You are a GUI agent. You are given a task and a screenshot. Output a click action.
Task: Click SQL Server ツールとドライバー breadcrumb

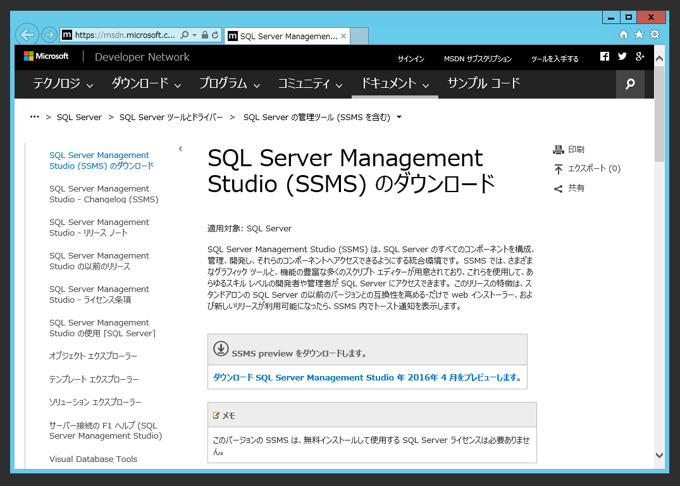(x=171, y=117)
